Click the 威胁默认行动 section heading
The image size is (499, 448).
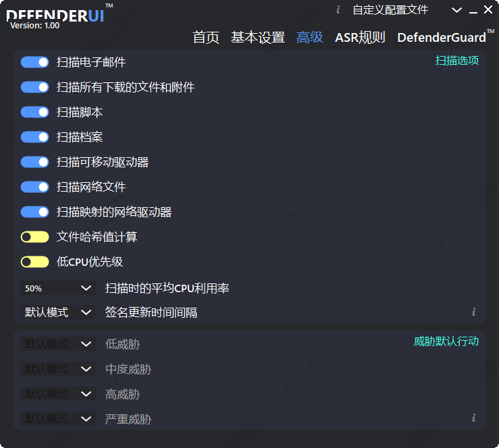click(x=446, y=341)
